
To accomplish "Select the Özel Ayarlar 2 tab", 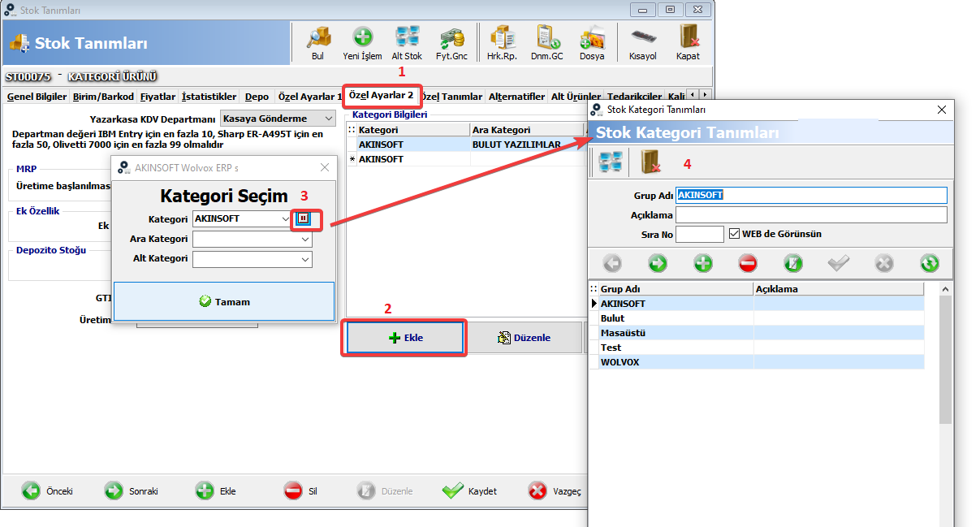I will click(382, 95).
